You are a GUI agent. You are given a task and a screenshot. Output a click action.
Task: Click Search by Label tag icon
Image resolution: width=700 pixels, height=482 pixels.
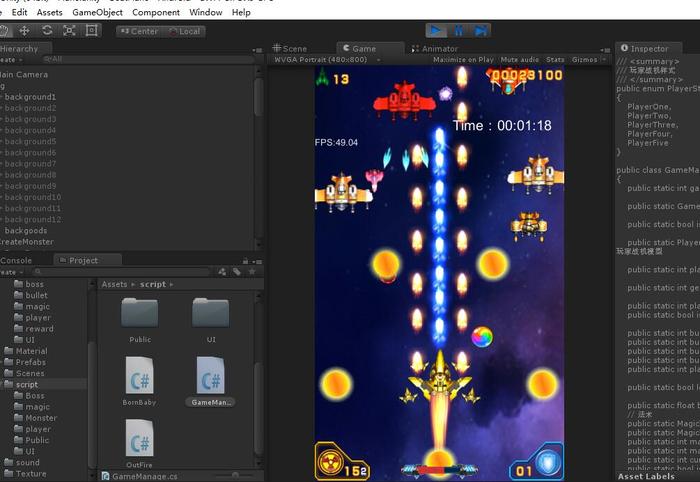point(237,272)
